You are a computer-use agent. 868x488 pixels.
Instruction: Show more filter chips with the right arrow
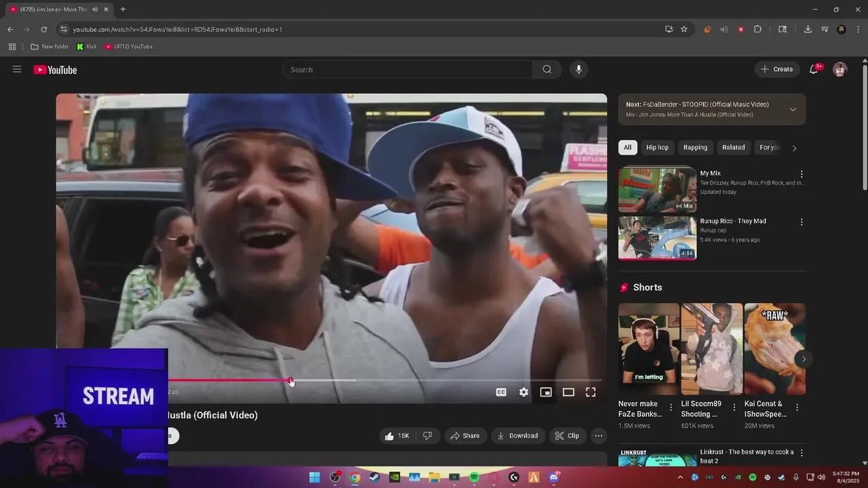tap(794, 148)
